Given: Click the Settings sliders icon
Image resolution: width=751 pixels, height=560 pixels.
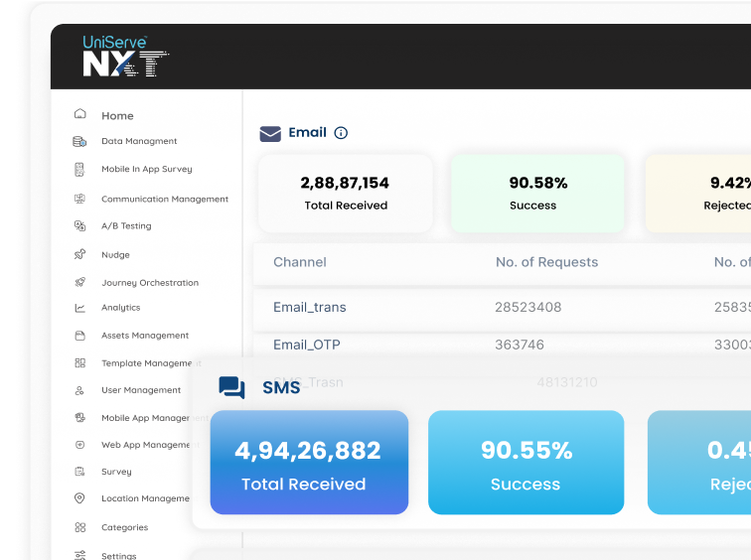Looking at the screenshot, I should [80, 555].
